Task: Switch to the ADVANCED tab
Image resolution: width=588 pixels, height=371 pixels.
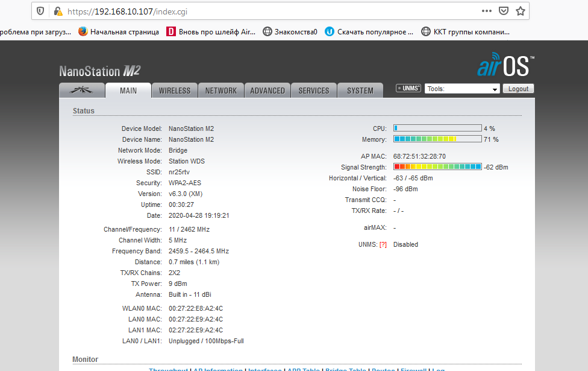Action: [267, 90]
